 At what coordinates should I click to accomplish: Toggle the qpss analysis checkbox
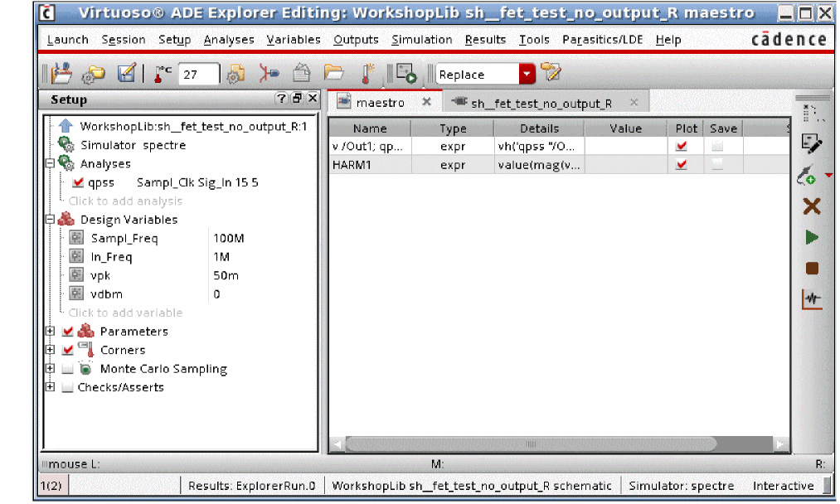coord(78,182)
